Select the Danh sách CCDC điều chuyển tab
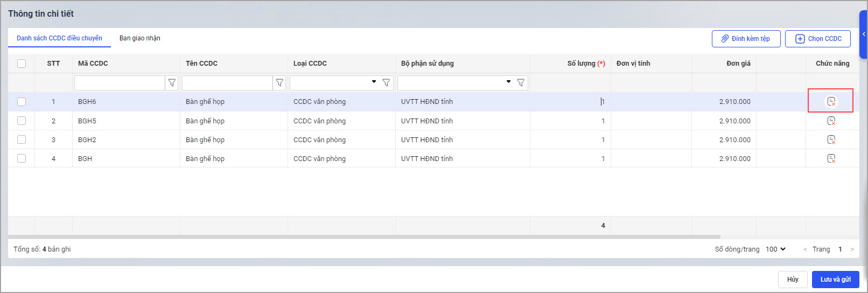This screenshot has height=293, width=868. coord(59,38)
